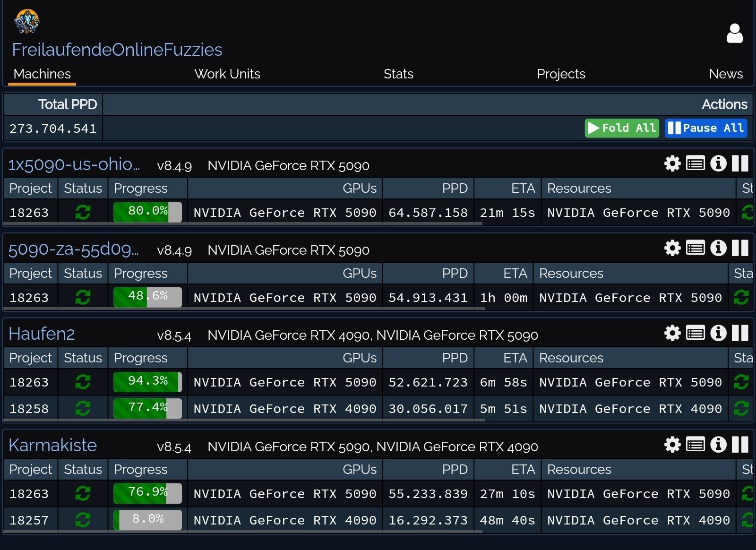Click running status icon for Karmakiste project 18263
The height and width of the screenshot is (550, 756).
[83, 494]
